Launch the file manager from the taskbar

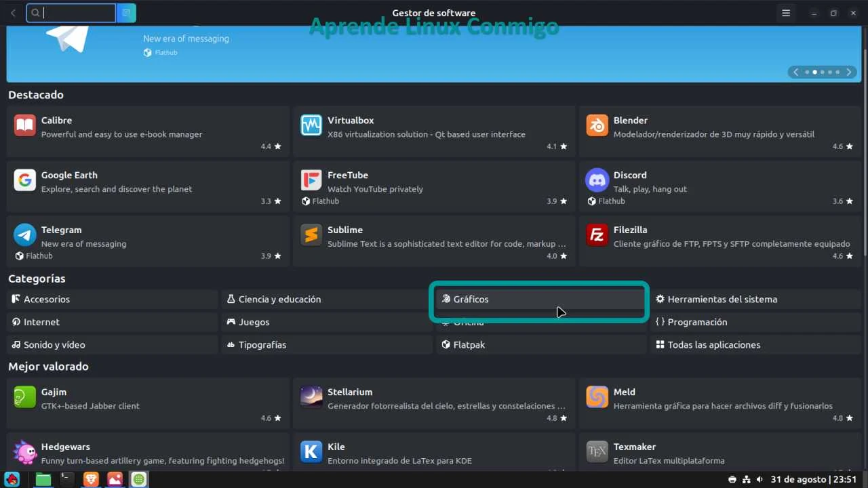[x=43, y=480]
